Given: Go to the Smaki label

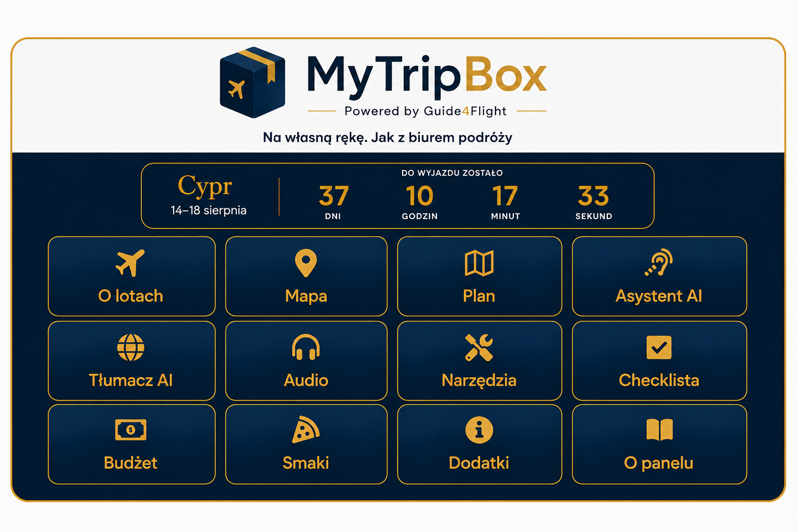Looking at the screenshot, I should pyautogui.click(x=306, y=463).
